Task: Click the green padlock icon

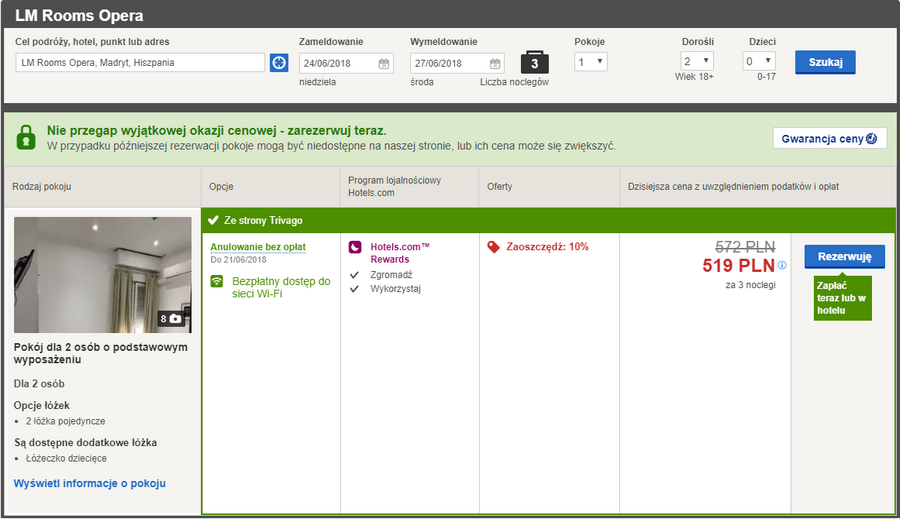Action: pos(26,137)
